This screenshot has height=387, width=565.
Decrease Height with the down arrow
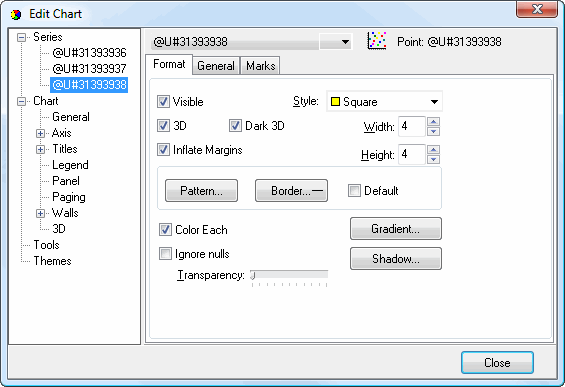pos(433,159)
